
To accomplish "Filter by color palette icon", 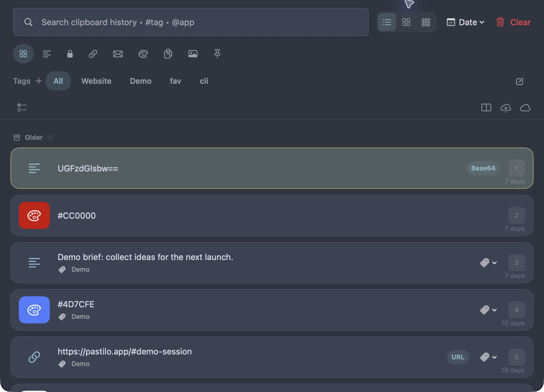I will 143,54.
